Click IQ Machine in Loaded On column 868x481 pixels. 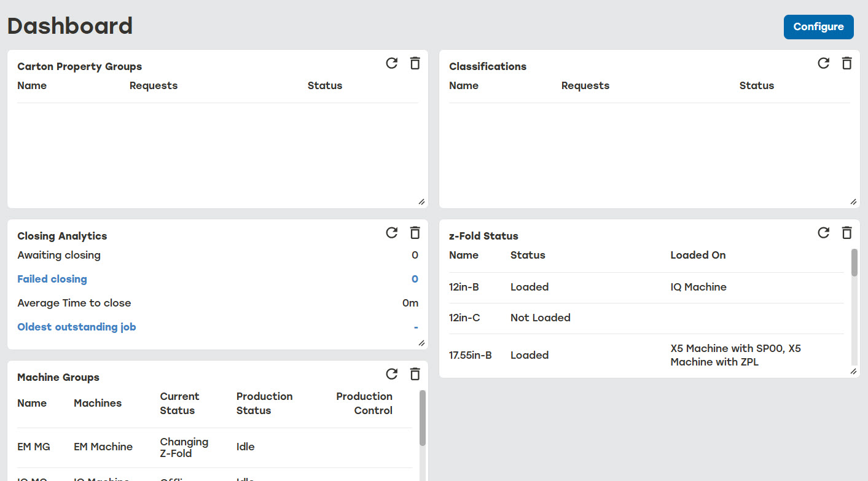698,287
